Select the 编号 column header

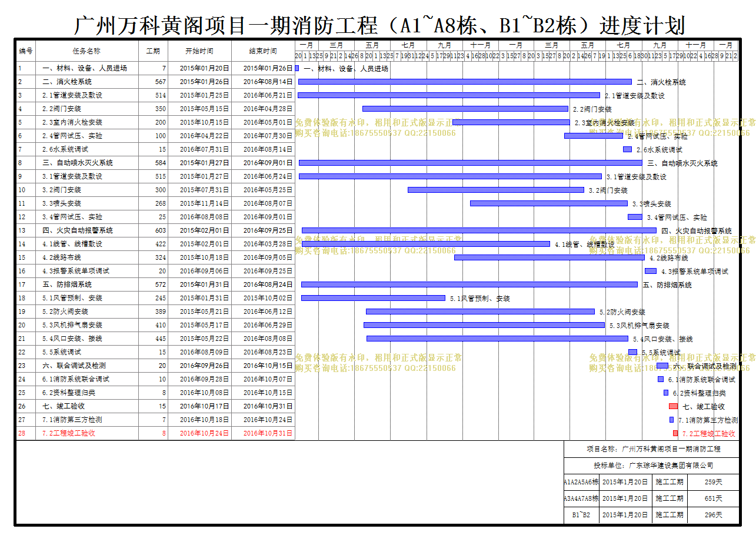coord(26,51)
